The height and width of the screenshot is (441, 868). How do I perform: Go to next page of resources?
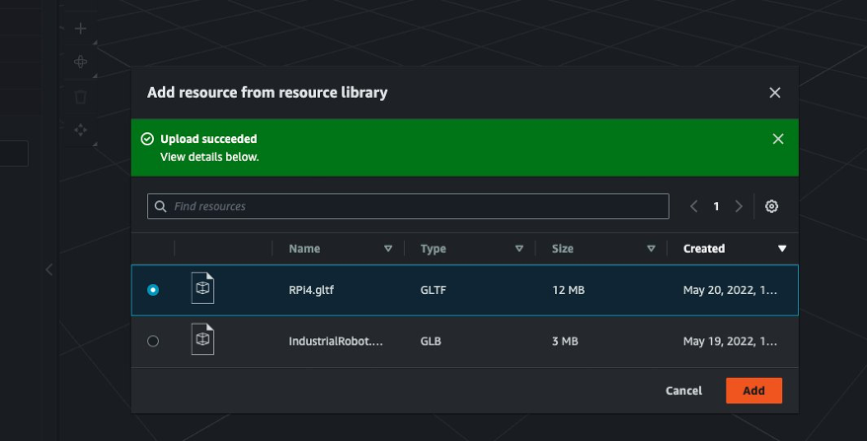pyautogui.click(x=739, y=206)
